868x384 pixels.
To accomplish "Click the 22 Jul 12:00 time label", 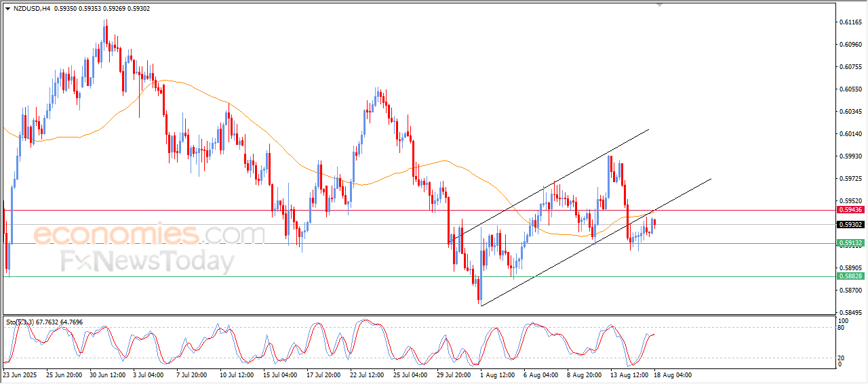I will tap(366, 374).
